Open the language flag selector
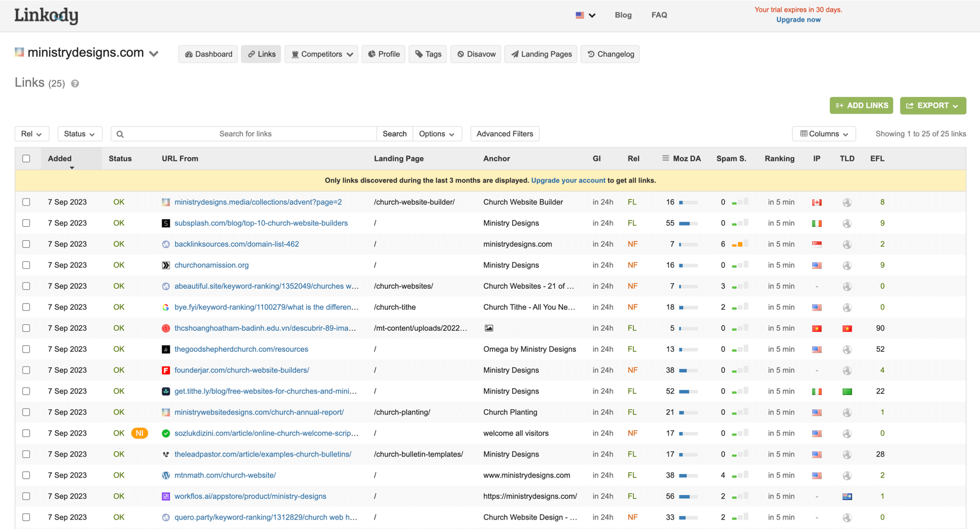Viewport: 980px width, 529px height. tap(585, 15)
